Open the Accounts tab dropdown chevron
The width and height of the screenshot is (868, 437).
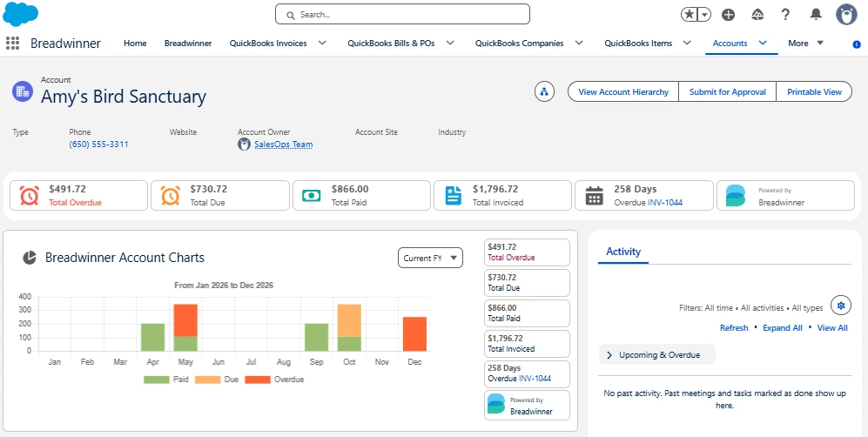[763, 44]
